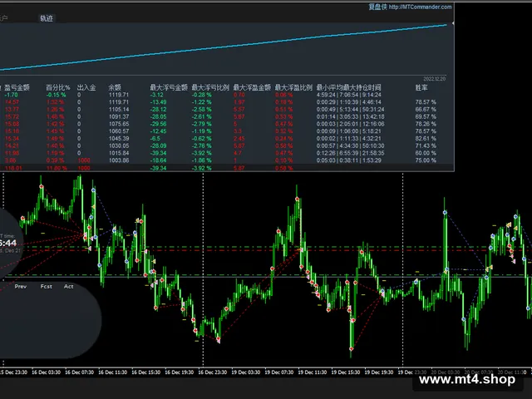Screen dimensions: 532x399
Task: Click the 19 Dec 03:30 time axis label
Action: (x=246, y=372)
